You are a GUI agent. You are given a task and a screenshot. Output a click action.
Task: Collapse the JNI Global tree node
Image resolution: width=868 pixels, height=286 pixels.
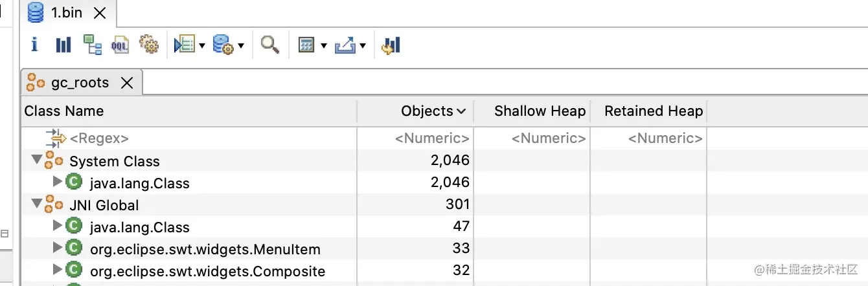coord(37,204)
